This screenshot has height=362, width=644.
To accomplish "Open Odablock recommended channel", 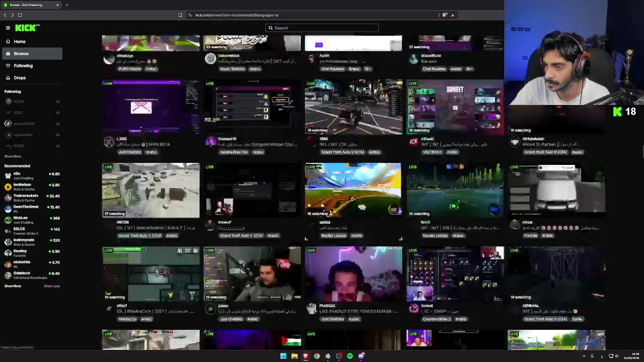I will click(31, 275).
